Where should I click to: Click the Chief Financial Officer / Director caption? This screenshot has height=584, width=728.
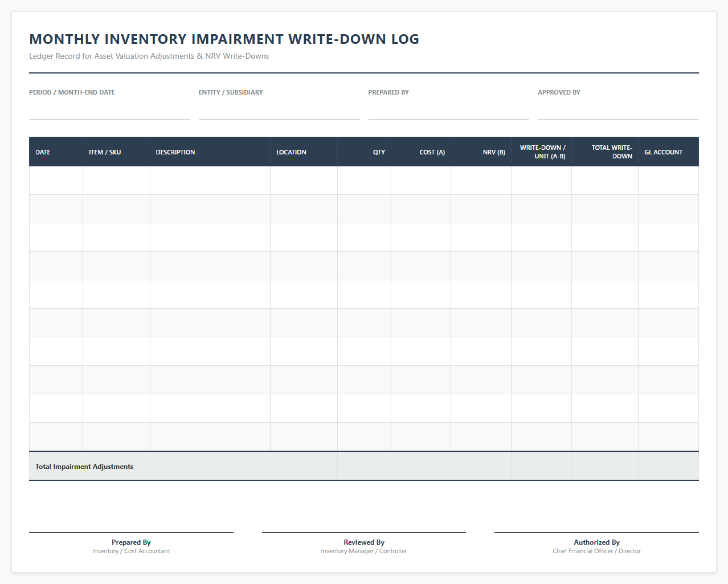pyautogui.click(x=596, y=552)
